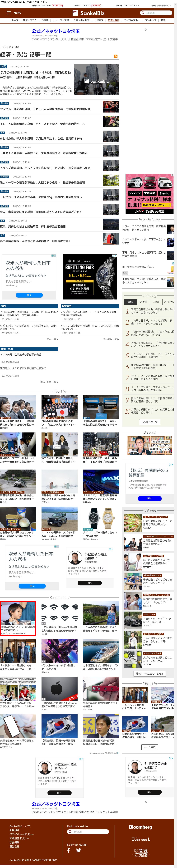The height and width of the screenshot is (868, 177).
Task: Open the lead machinery orders article thumbnail
Action: [96, 80]
